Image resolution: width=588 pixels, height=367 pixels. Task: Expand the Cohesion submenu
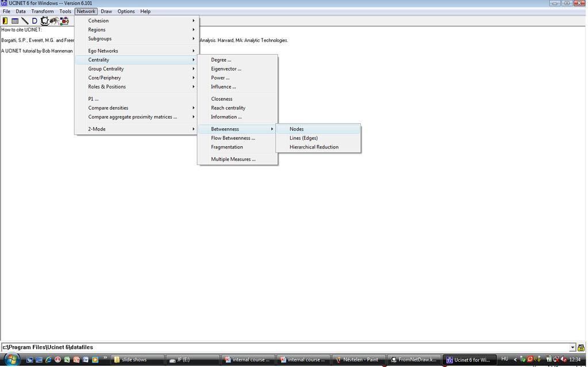[x=137, y=21]
